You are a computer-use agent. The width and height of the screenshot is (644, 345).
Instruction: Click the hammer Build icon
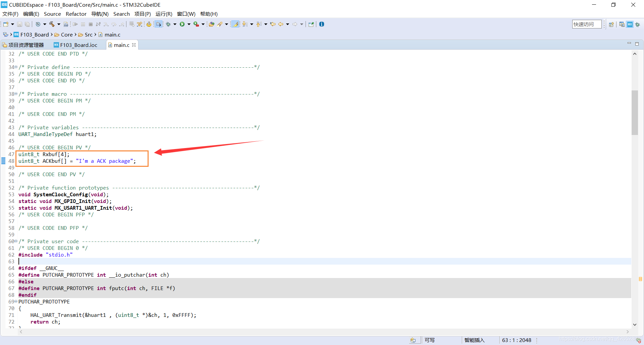pos(52,24)
